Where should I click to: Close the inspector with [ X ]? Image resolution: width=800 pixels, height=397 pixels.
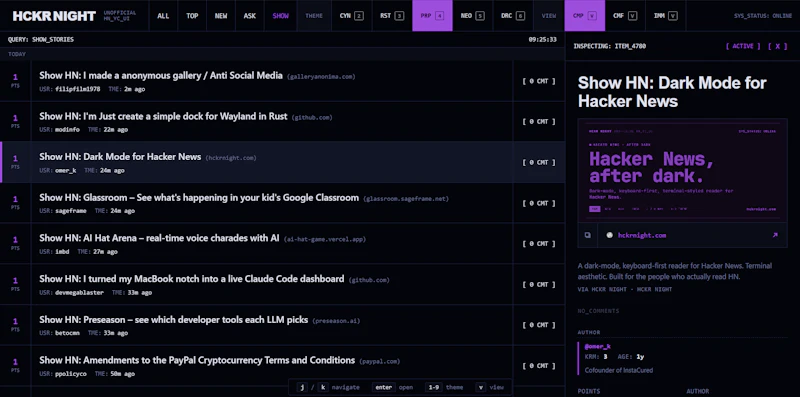(x=778, y=46)
